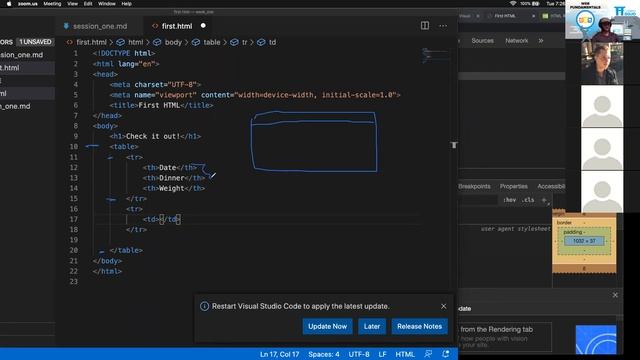
Task: Open the zoom.us menu
Action: pyautogui.click(x=27, y=4)
